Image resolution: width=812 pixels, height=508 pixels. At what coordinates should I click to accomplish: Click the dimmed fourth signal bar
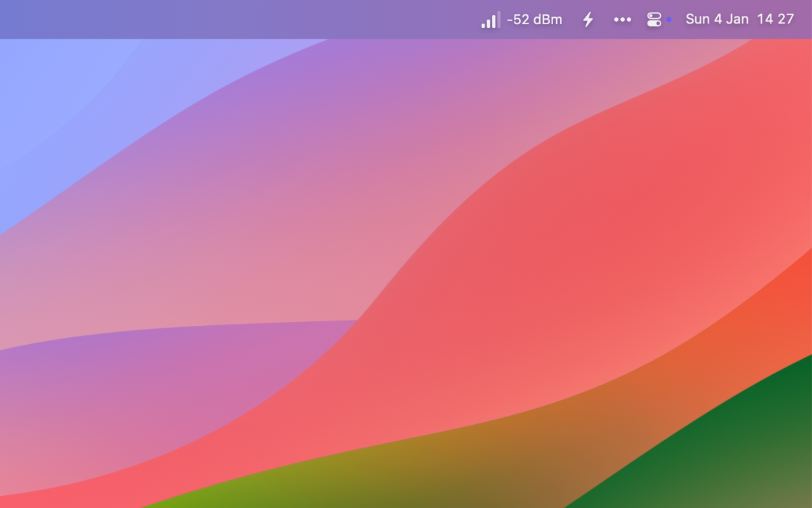tap(498, 18)
